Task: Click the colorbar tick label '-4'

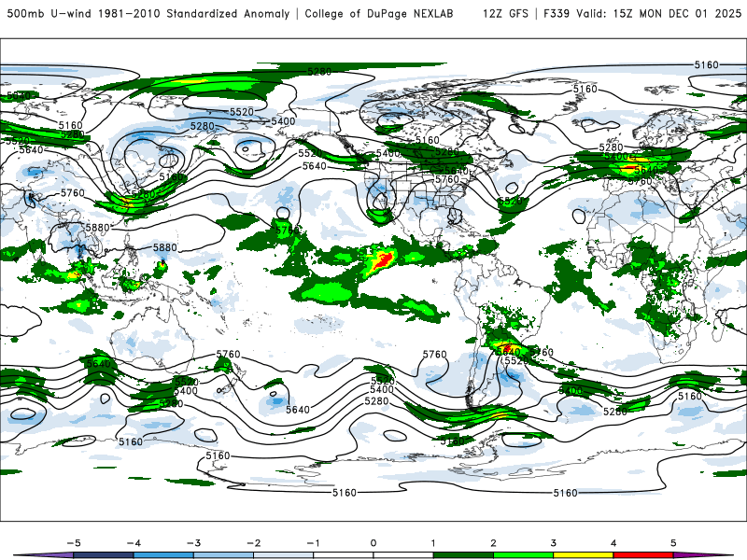Action: coord(134,543)
